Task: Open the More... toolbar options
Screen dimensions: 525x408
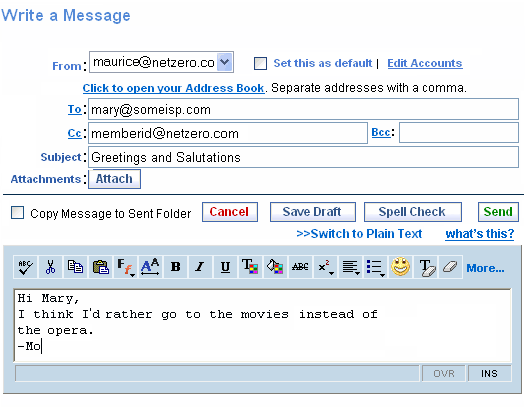Action: tap(485, 268)
